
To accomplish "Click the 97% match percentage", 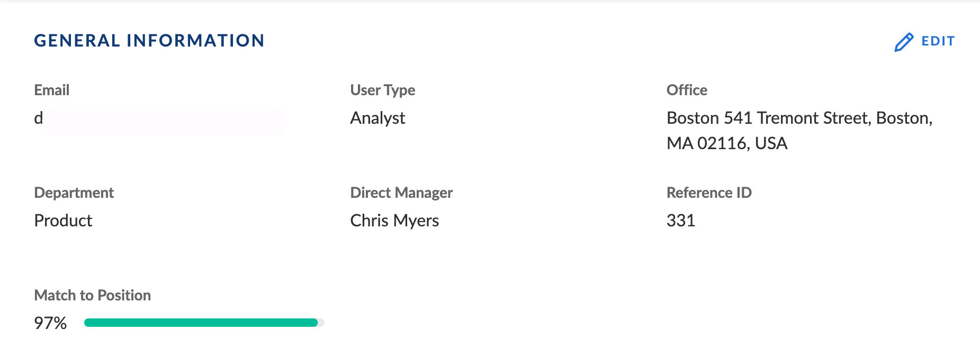I will 50,323.
